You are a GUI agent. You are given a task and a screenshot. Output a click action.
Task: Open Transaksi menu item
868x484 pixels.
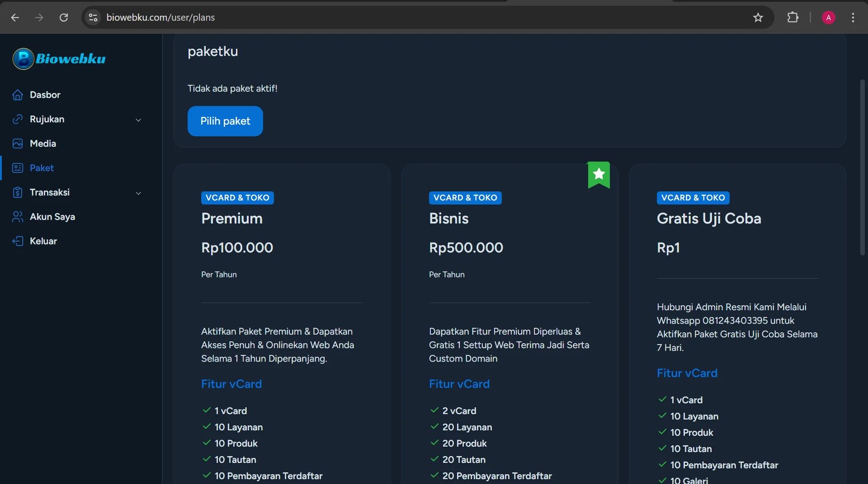50,192
